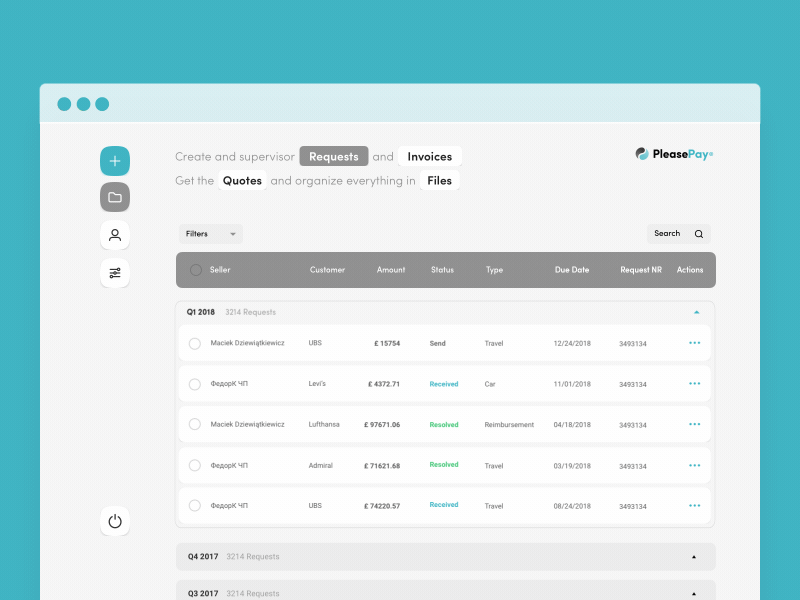This screenshot has height=600, width=800.
Task: Select the checkbox in the table header
Action: [196, 269]
